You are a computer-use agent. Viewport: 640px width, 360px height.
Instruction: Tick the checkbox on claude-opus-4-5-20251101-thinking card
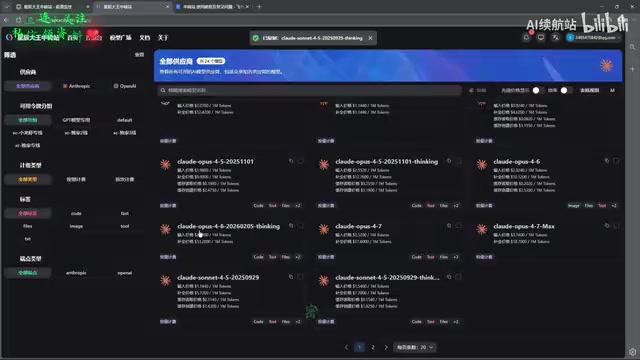[458, 161]
